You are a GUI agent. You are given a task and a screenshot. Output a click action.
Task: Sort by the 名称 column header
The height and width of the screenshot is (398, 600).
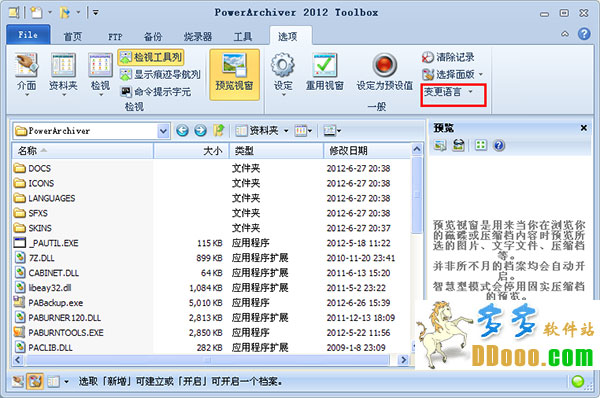tap(83, 150)
